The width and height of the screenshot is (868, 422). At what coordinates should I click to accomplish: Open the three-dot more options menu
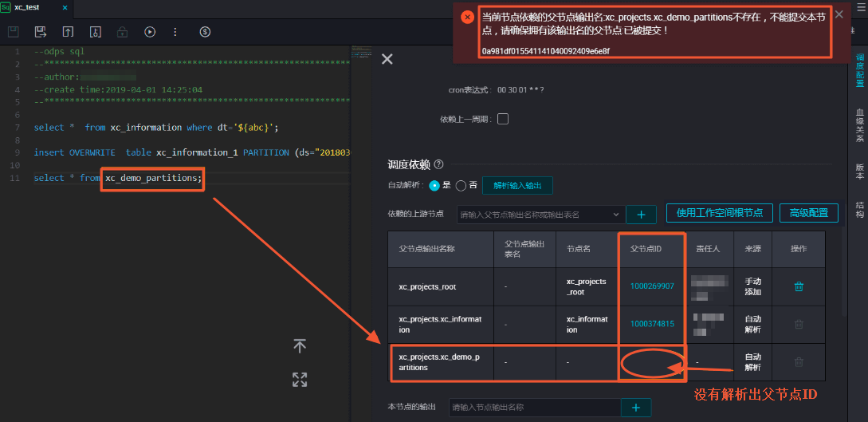176,32
